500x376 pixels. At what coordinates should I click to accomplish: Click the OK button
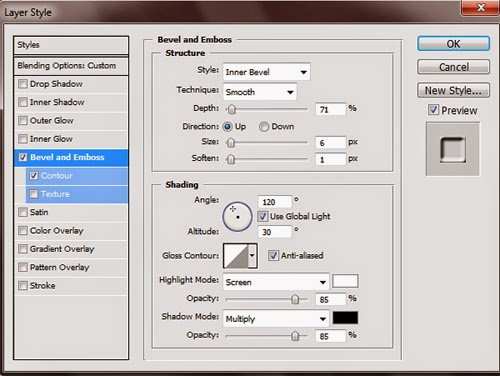453,44
